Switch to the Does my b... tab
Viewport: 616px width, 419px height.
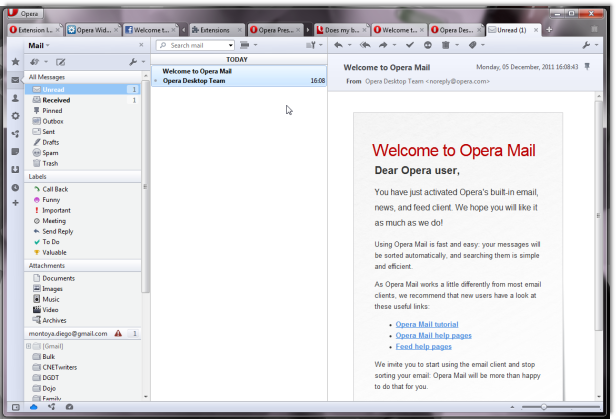click(342, 30)
